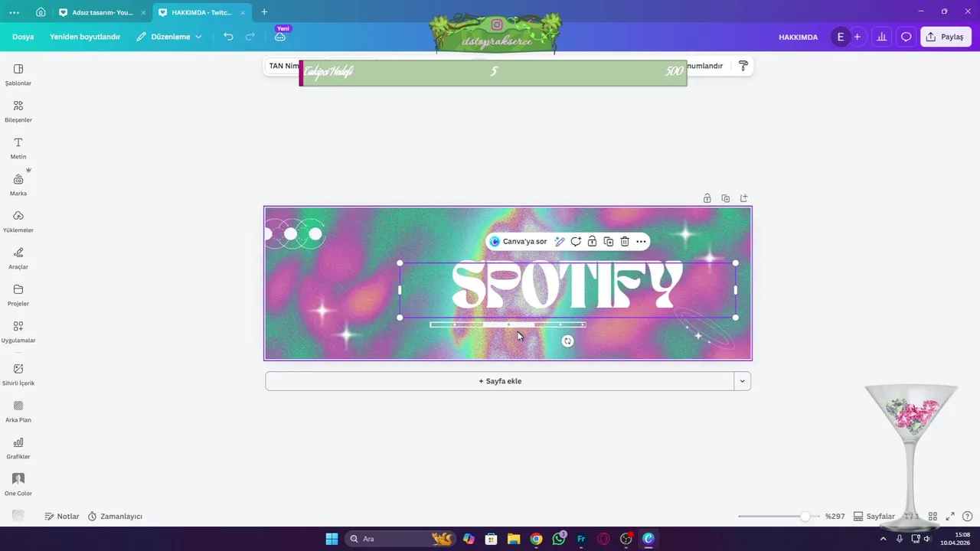Toggle grid view of pages
The width and height of the screenshot is (980, 551).
pyautogui.click(x=933, y=517)
